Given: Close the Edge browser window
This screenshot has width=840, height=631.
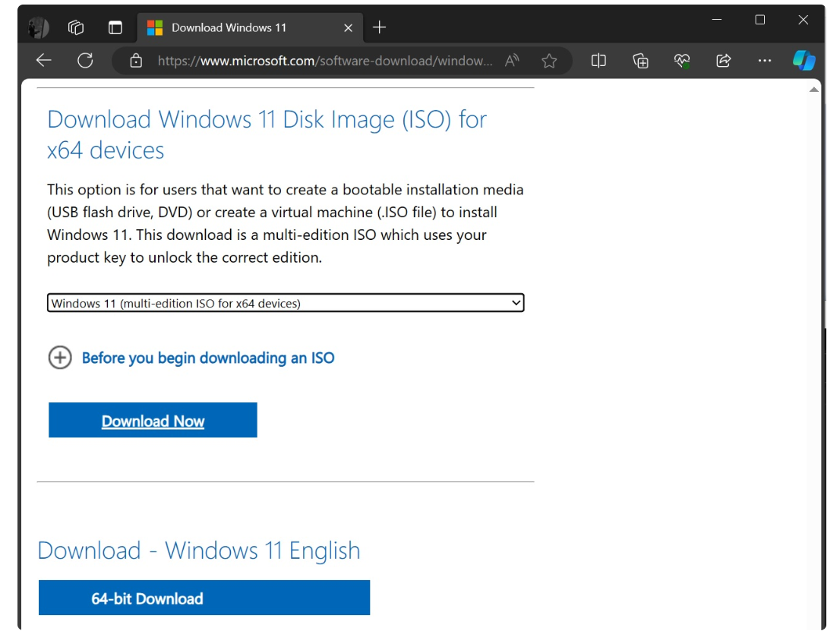Looking at the screenshot, I should pyautogui.click(x=803, y=20).
